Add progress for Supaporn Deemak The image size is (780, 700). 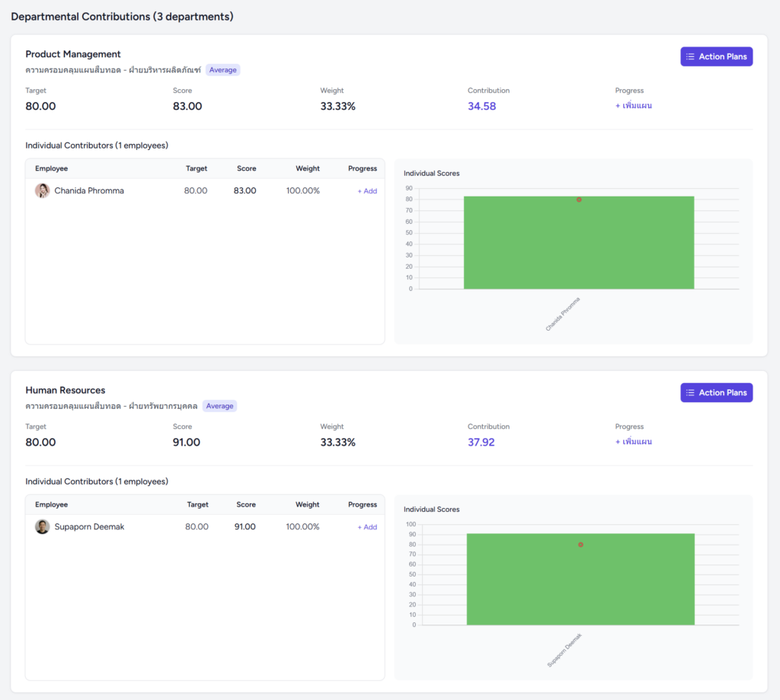pyautogui.click(x=367, y=527)
